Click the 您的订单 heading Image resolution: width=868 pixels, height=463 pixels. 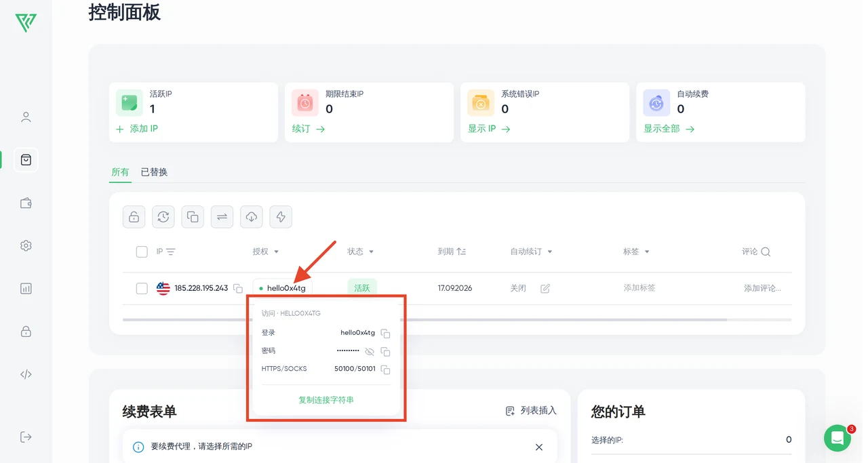click(618, 411)
